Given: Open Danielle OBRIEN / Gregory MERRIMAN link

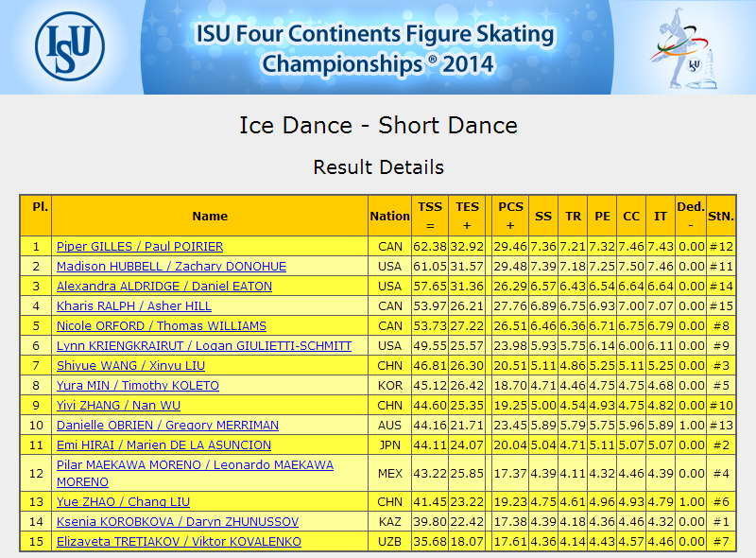Looking at the screenshot, I should [x=168, y=425].
